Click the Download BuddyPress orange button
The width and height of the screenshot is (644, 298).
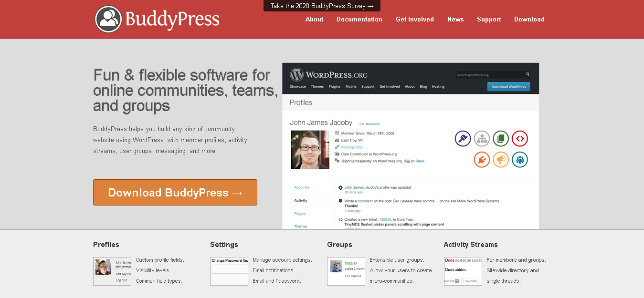pos(175,193)
